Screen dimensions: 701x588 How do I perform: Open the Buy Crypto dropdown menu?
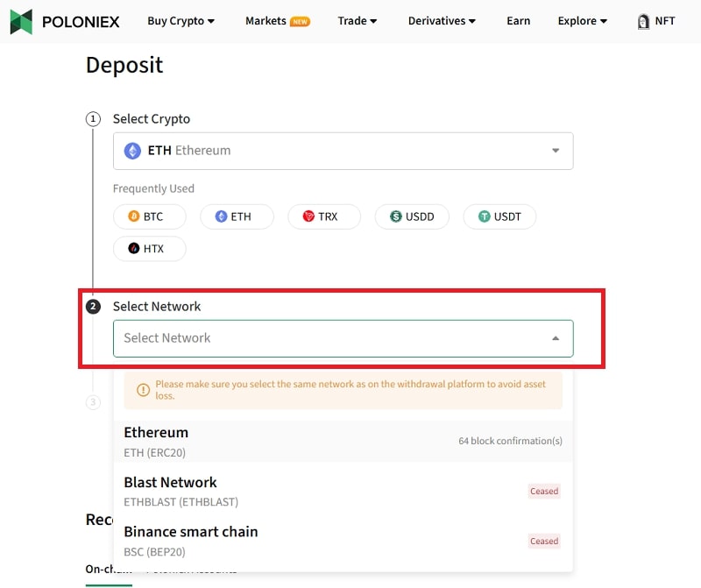click(181, 21)
